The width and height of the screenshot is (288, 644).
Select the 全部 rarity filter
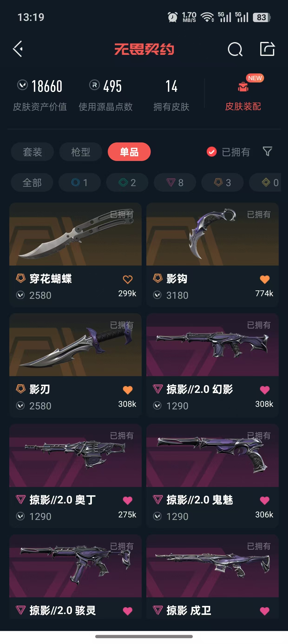(x=32, y=183)
